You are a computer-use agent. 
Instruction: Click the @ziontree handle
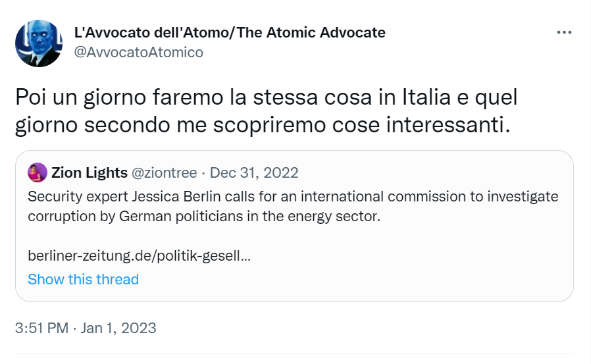pos(165,173)
